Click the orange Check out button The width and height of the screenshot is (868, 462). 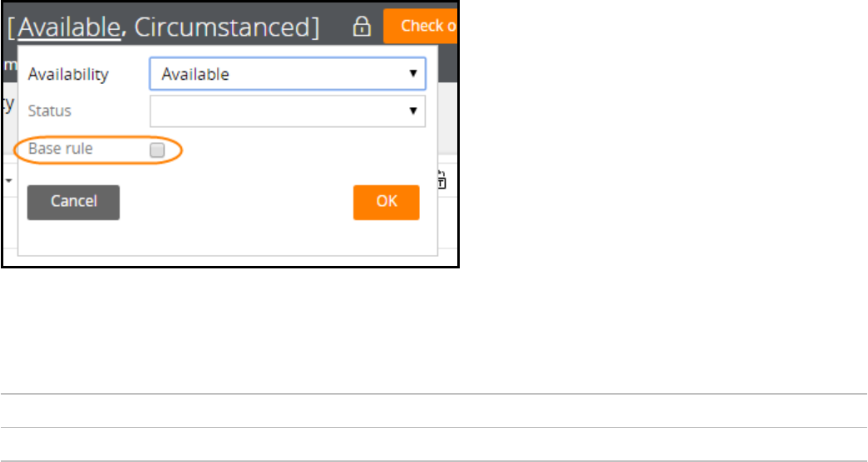422,26
